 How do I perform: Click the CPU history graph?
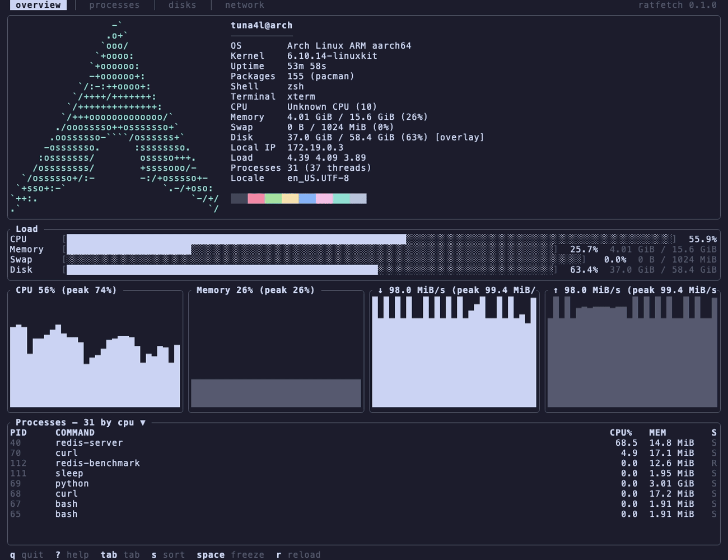point(95,352)
